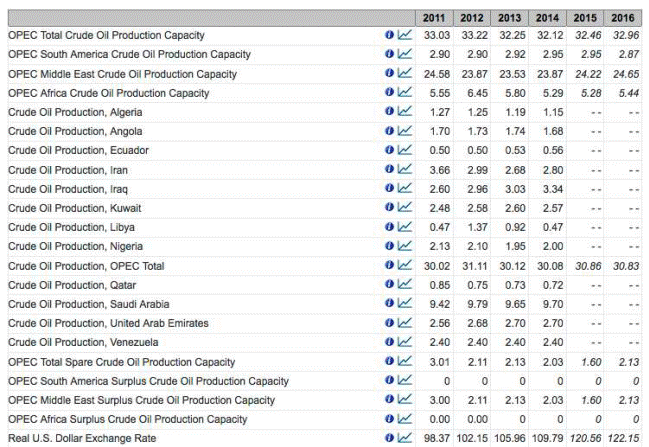The image size is (649, 447).
Task: Click info icon for Crude Oil Production, United Arab Emirates
Action: (389, 322)
